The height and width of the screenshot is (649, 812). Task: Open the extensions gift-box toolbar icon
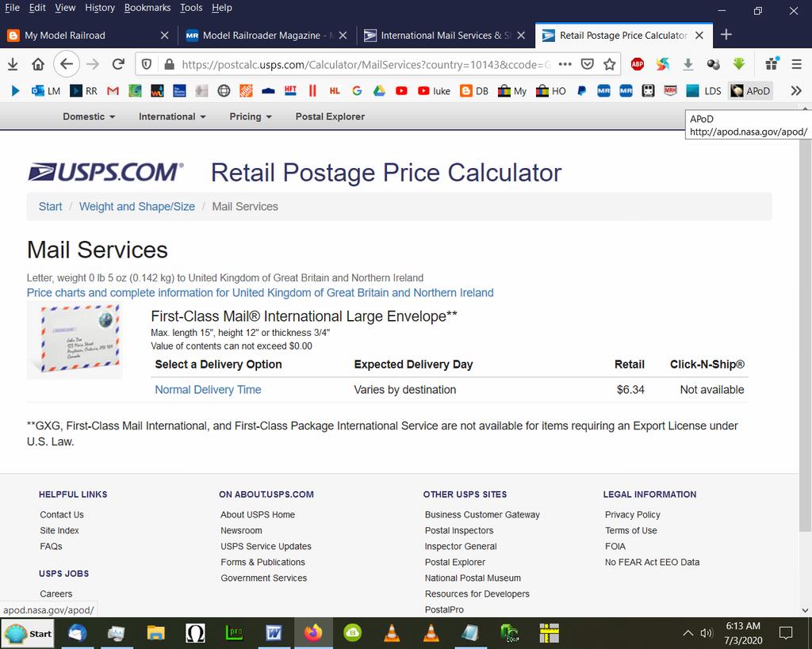click(772, 64)
